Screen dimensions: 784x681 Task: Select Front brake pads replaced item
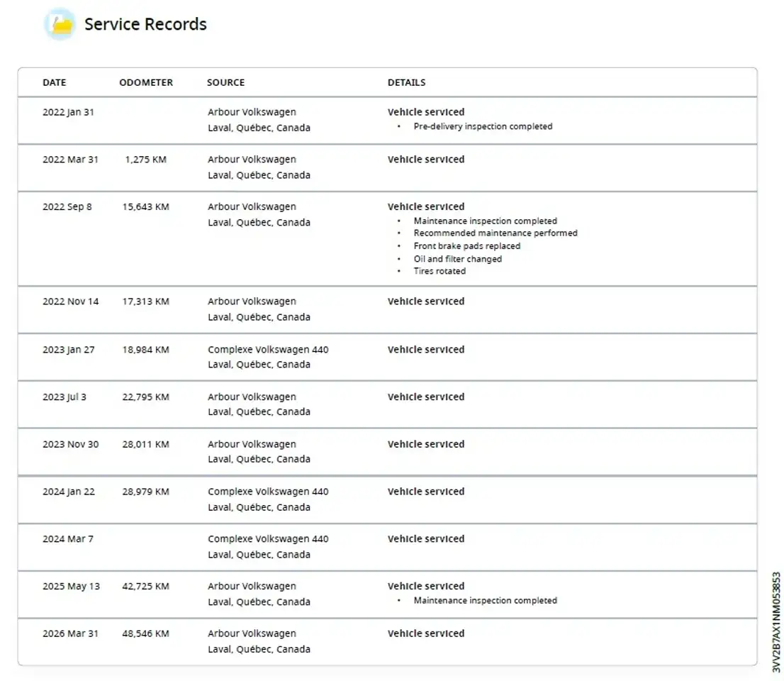click(467, 246)
